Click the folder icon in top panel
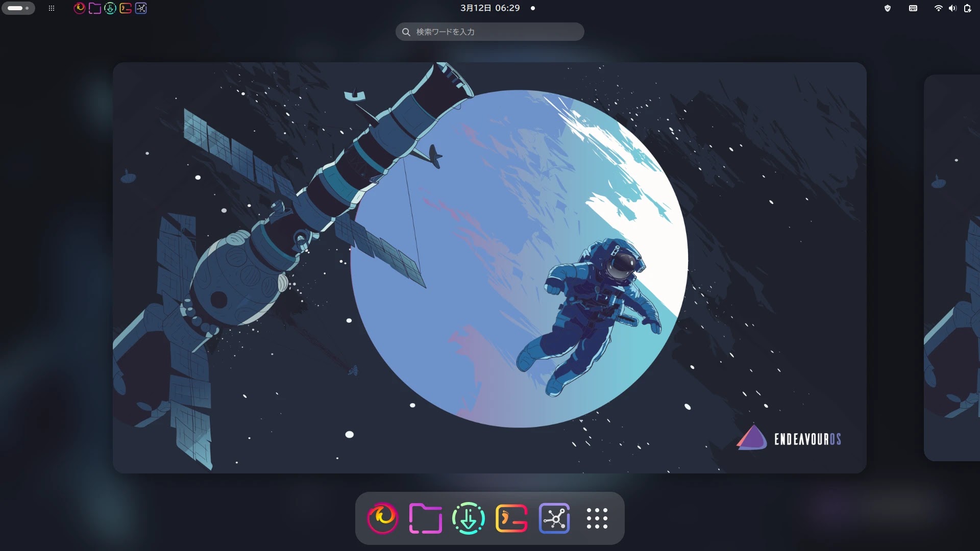Viewport: 980px width, 551px height. [x=94, y=8]
